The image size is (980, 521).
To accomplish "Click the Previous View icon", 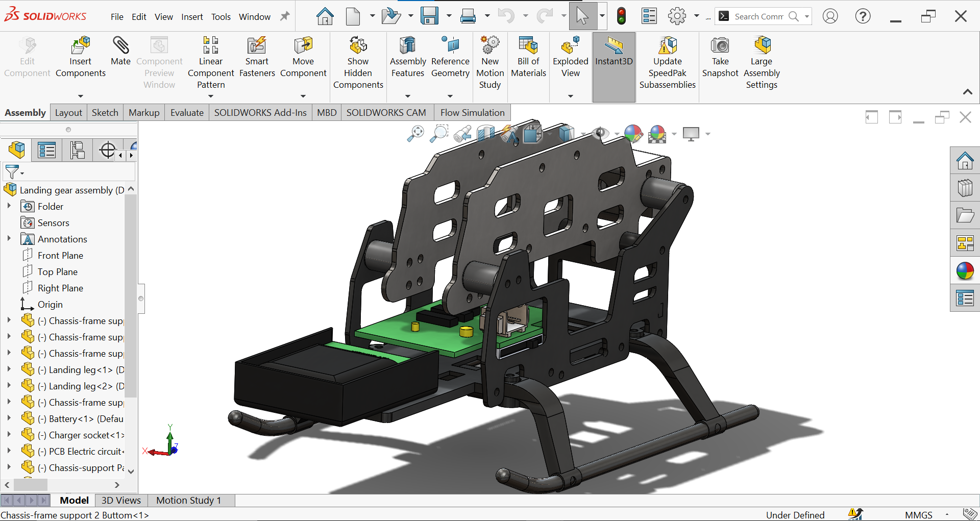I will coord(462,134).
